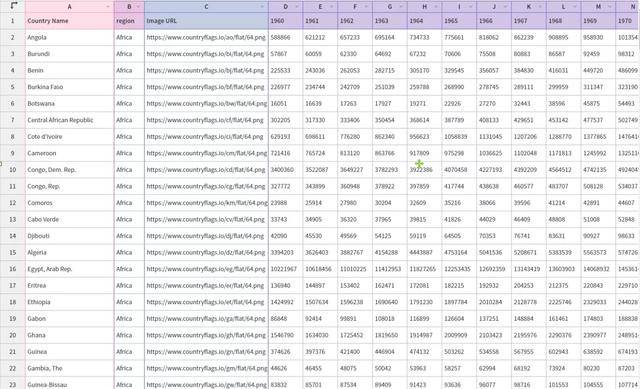640x389 pixels.
Task: Click the select-all corner icon
Action: tap(13, 6)
